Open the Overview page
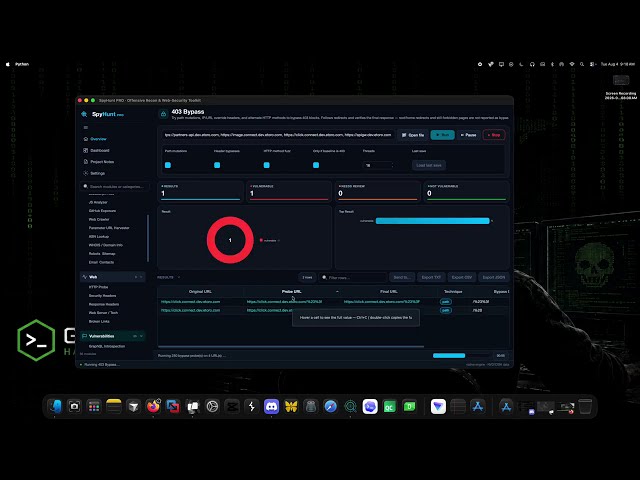Viewport: 640px width, 480px height. pos(98,139)
